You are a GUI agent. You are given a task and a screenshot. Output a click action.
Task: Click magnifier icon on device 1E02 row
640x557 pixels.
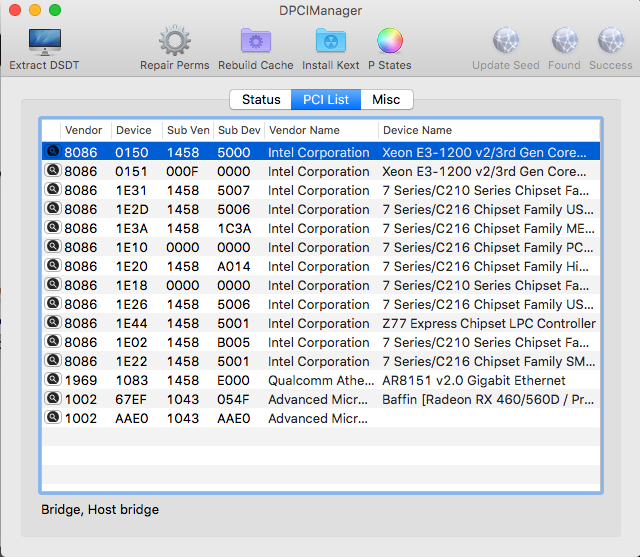53,341
